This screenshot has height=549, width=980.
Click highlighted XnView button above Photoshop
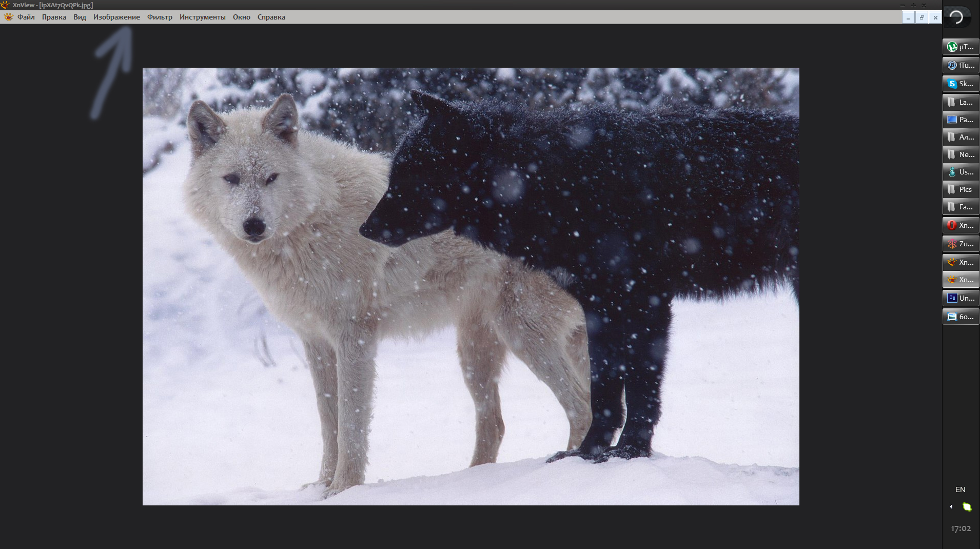(x=961, y=280)
